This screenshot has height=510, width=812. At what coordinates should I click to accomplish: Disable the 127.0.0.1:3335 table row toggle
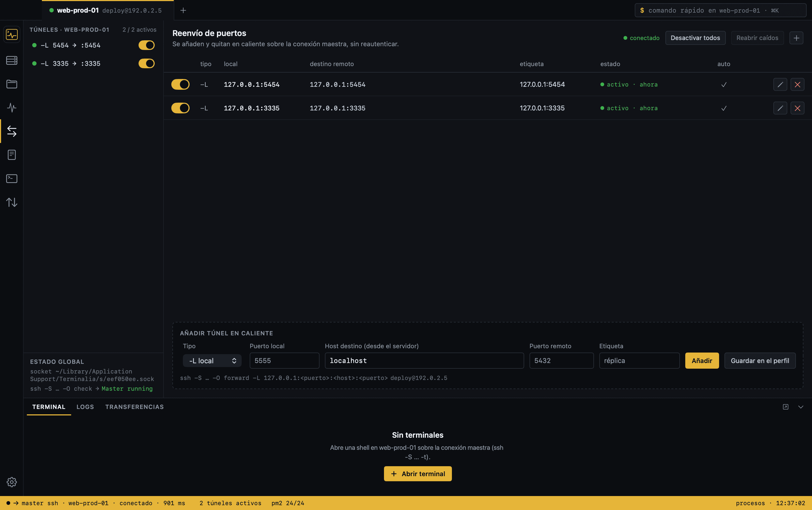tap(180, 108)
